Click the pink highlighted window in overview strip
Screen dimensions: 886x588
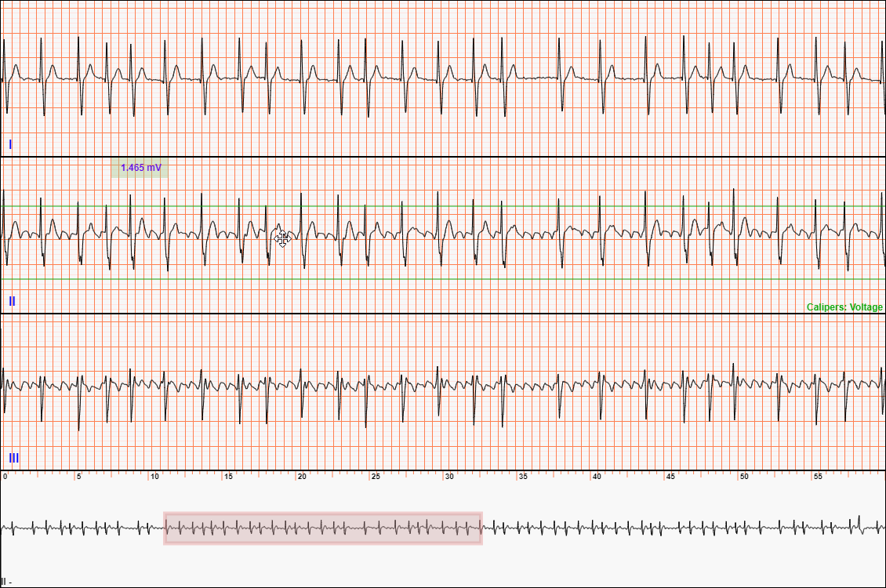(x=323, y=528)
